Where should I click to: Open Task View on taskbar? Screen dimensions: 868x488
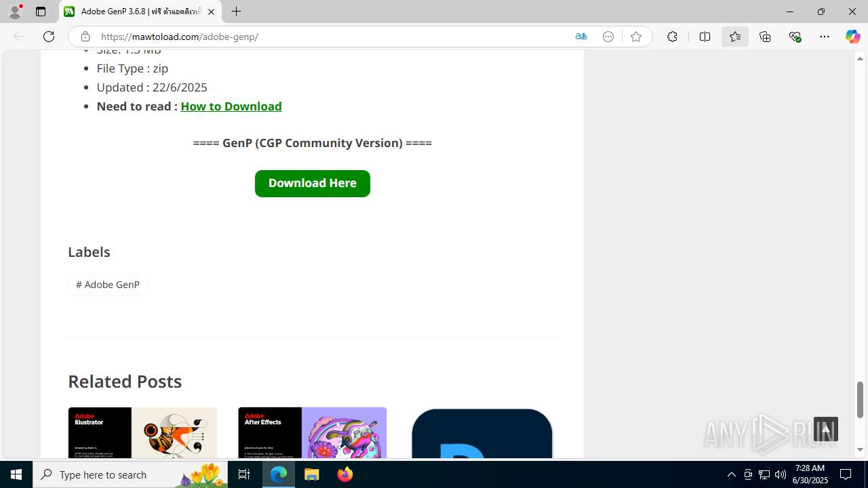[244, 474]
